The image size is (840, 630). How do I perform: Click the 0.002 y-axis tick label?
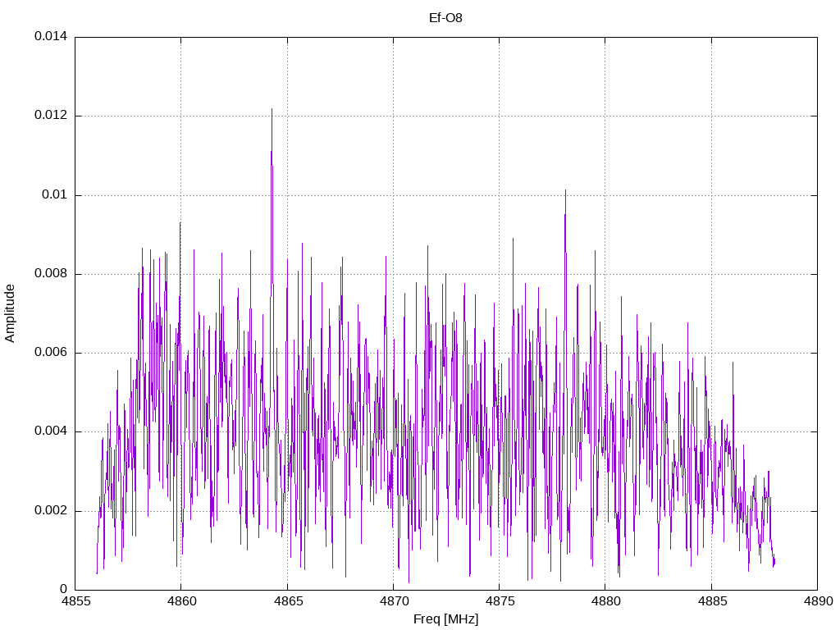coord(51,510)
